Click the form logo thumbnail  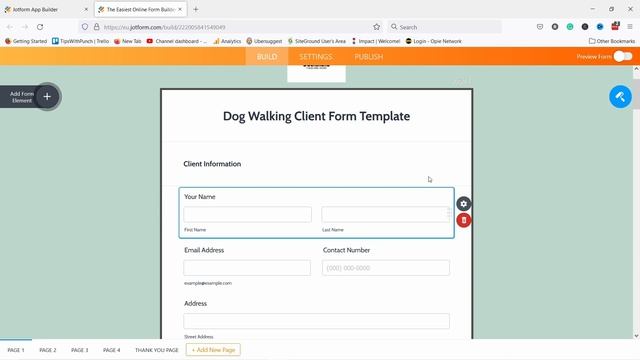(x=316, y=73)
